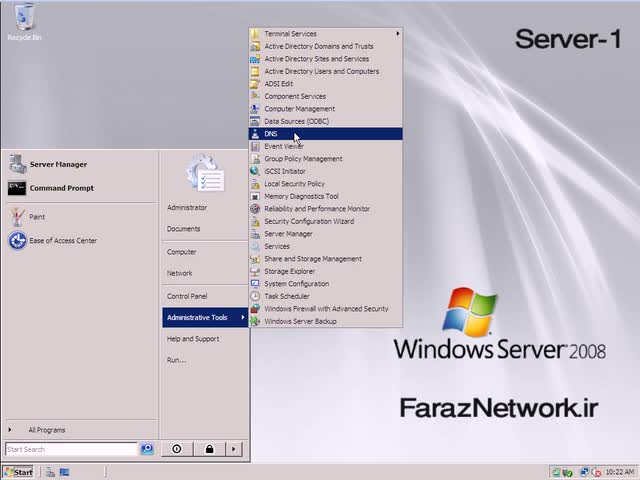Expand All Programs arrow
Viewport: 640px width, 480px height.
point(10,429)
